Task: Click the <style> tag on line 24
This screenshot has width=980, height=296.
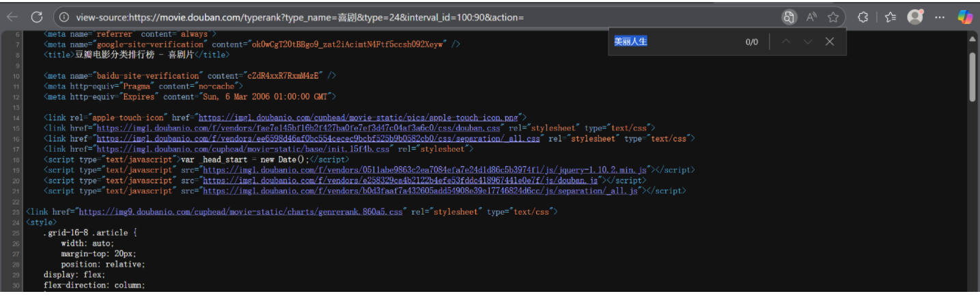Action: click(x=42, y=222)
